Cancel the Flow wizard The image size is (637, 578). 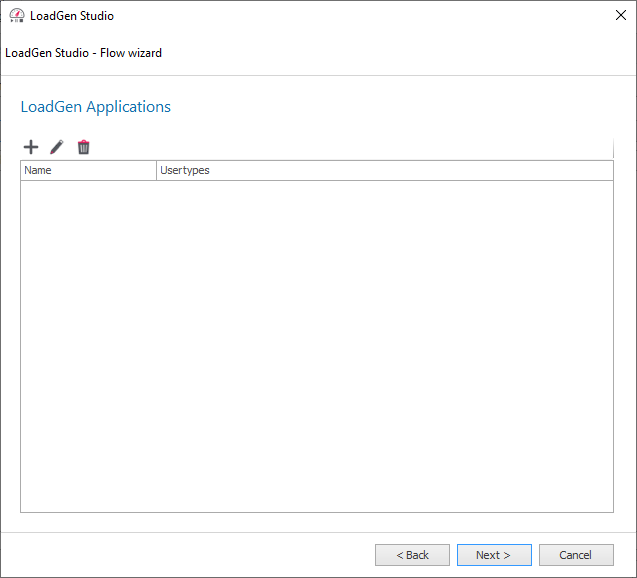tap(576, 555)
